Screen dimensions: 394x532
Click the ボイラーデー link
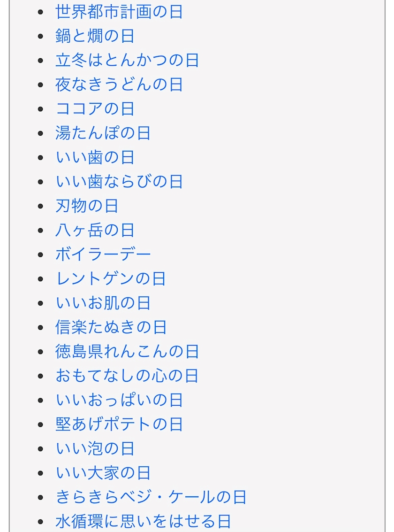(103, 254)
